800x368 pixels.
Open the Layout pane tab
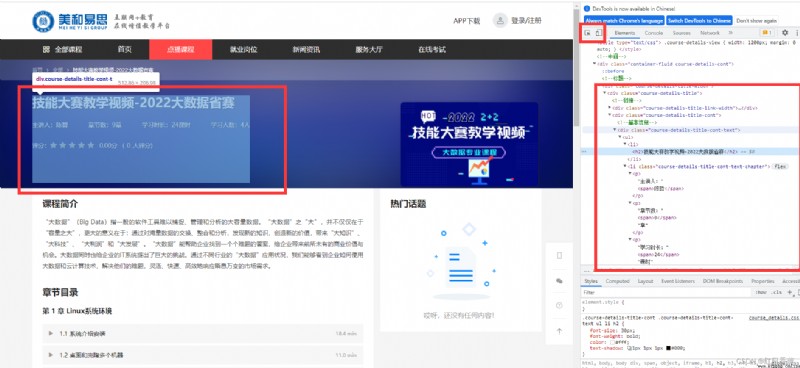point(645,281)
